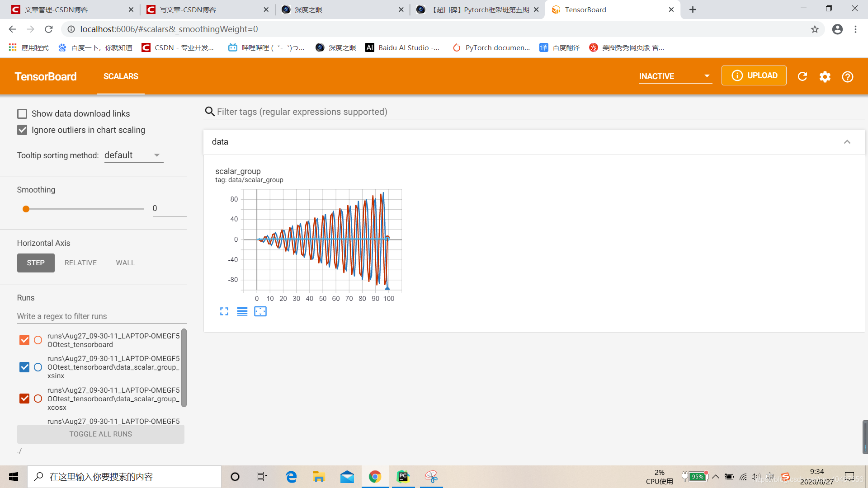868x488 pixels.
Task: Open the TensorBoard help icon
Action: click(x=848, y=76)
